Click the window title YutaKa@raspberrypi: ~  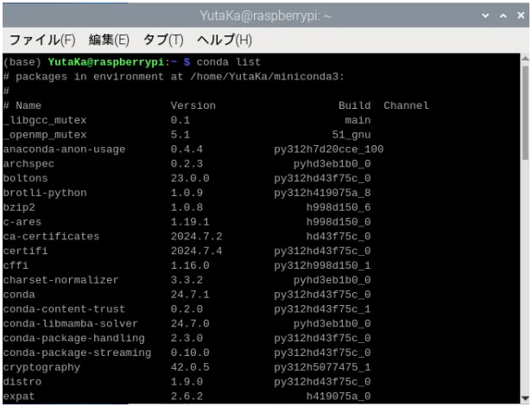click(x=265, y=16)
